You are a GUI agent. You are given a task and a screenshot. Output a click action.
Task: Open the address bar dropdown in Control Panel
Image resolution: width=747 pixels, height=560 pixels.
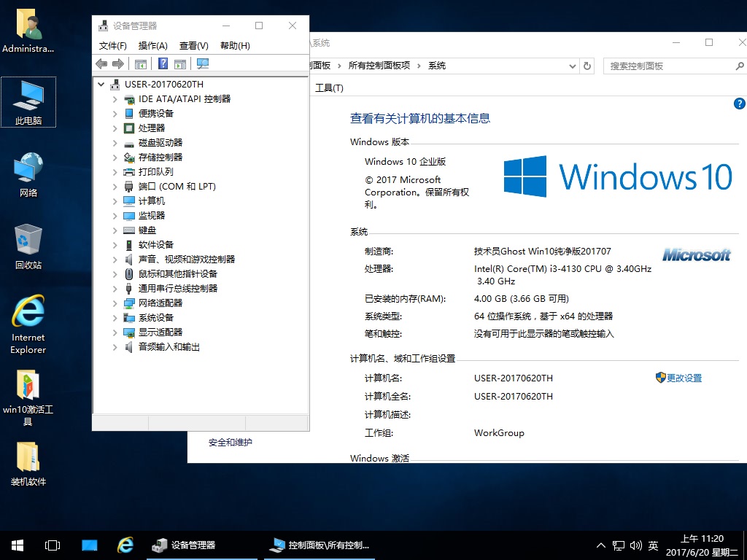(x=573, y=65)
